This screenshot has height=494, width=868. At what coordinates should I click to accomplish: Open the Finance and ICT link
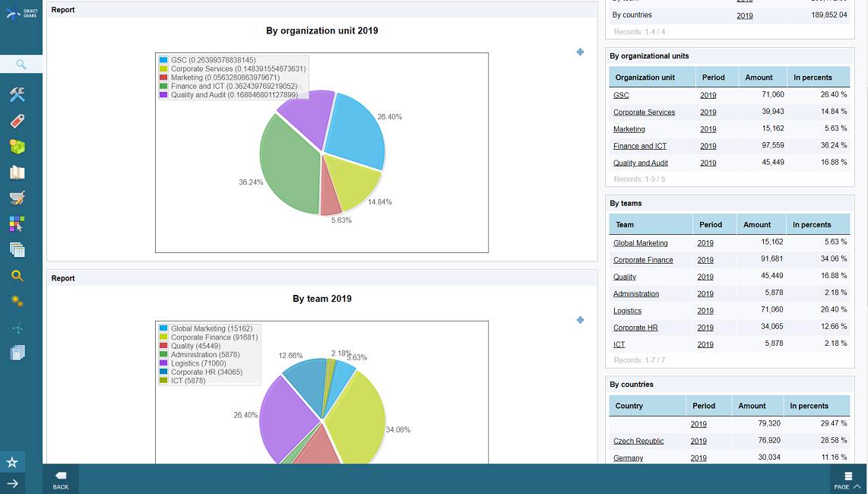(x=640, y=146)
